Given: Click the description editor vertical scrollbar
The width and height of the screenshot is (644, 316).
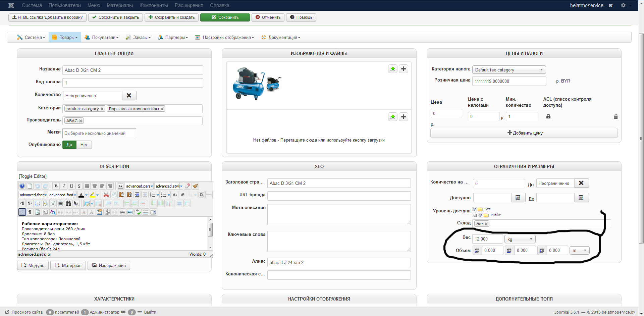Looking at the screenshot, I should point(210,233).
